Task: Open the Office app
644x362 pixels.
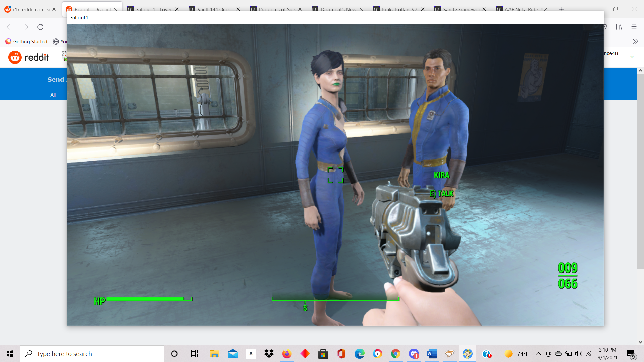Action: [341, 354]
